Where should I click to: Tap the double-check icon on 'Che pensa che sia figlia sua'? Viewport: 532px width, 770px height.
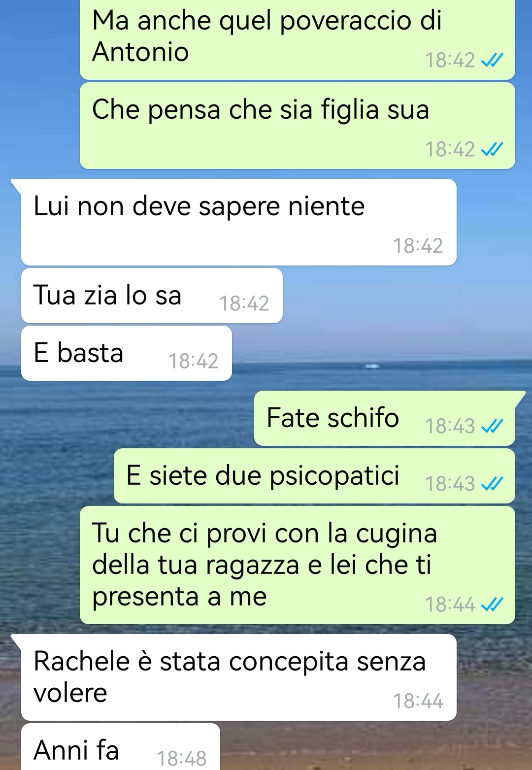coord(492,149)
